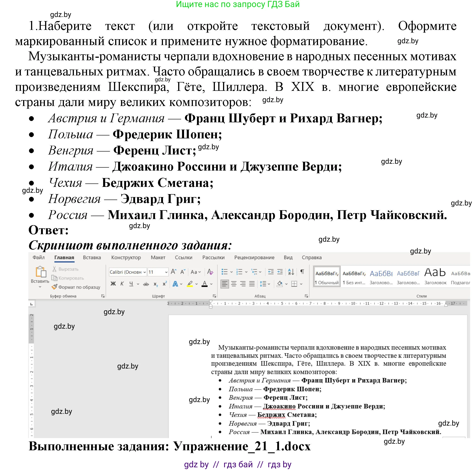The width and height of the screenshot is (476, 470).
Task: Click the multilevel list icon
Action: tap(254, 272)
